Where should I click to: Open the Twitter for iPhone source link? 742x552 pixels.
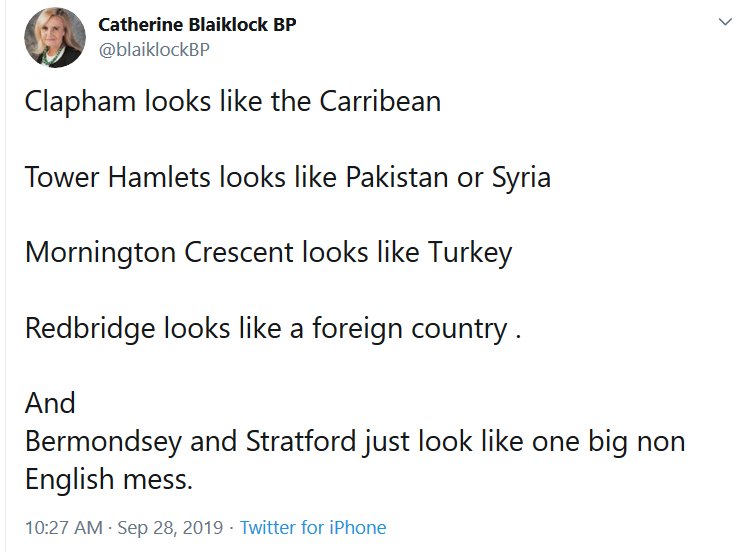click(x=313, y=527)
